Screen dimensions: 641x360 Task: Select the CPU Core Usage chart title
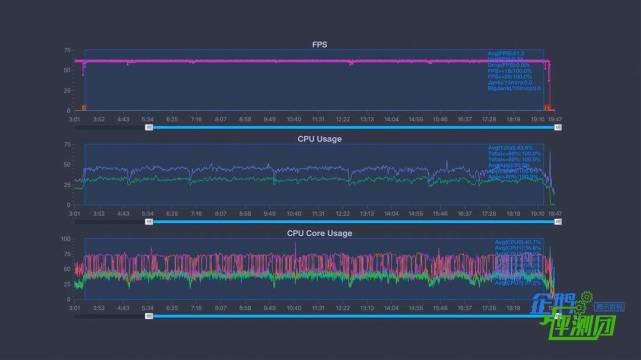[320, 233]
